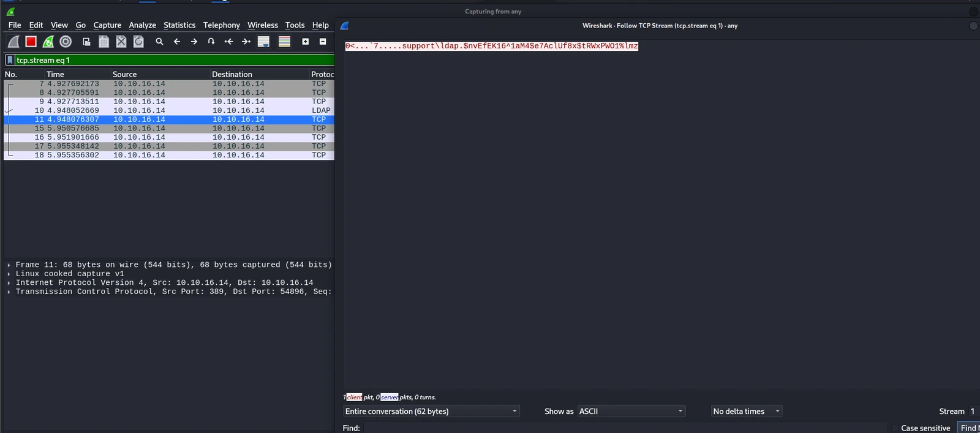Screen dimensions: 980x433
Task: Start capturing packets with the shark fin icon
Action: 13,42
